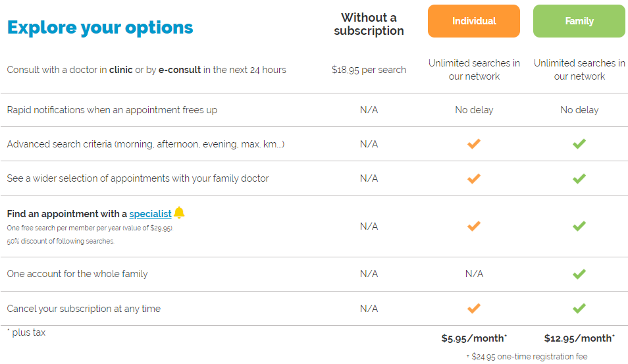The width and height of the screenshot is (628, 364).
Task: Click the $18.95 per search text
Action: tap(369, 70)
